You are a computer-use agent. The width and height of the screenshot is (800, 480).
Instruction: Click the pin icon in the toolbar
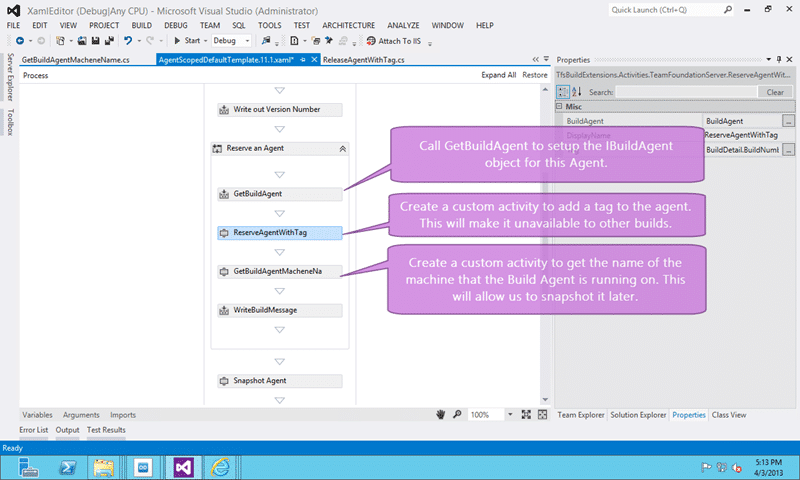tap(329, 41)
